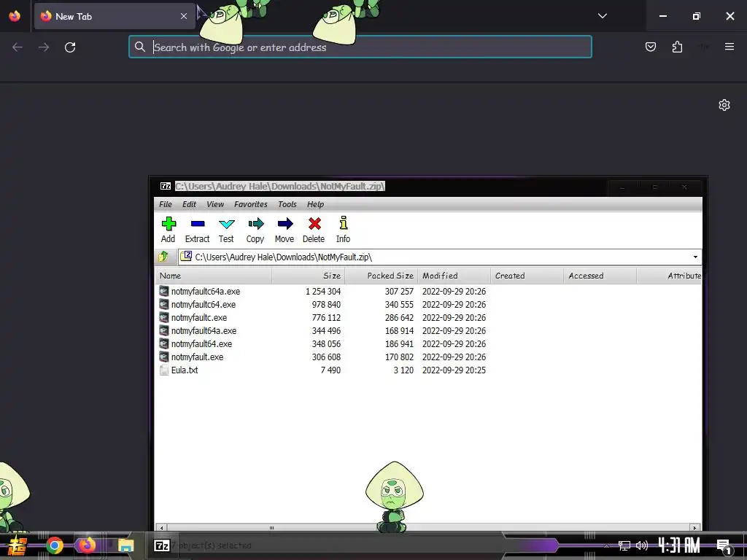Select the Eula.txt file
The height and width of the screenshot is (560, 747).
[x=185, y=370]
